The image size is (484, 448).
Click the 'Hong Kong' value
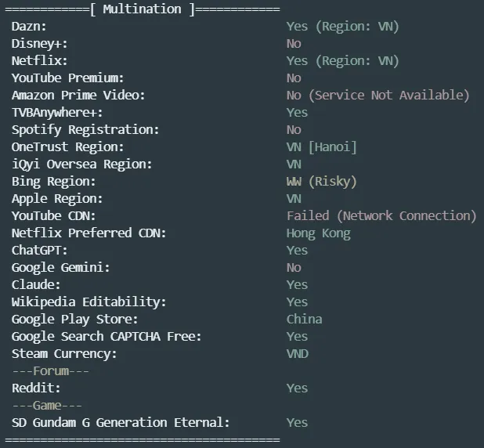pyautogui.click(x=318, y=233)
